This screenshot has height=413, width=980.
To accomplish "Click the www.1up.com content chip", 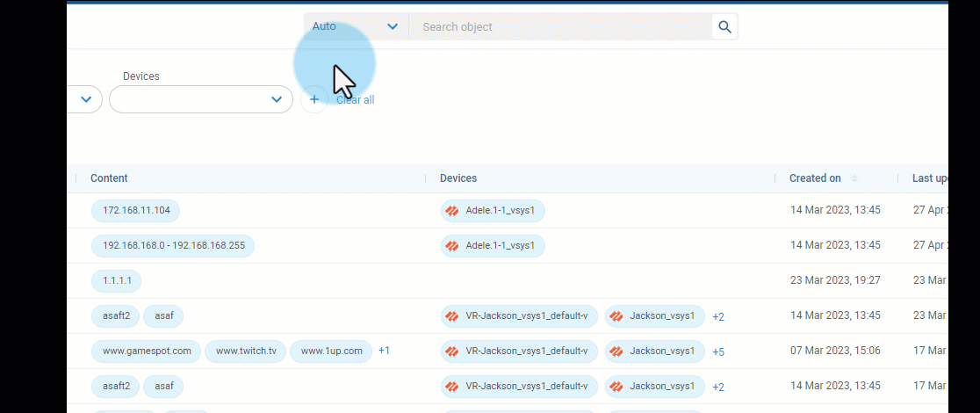I will 331,351.
